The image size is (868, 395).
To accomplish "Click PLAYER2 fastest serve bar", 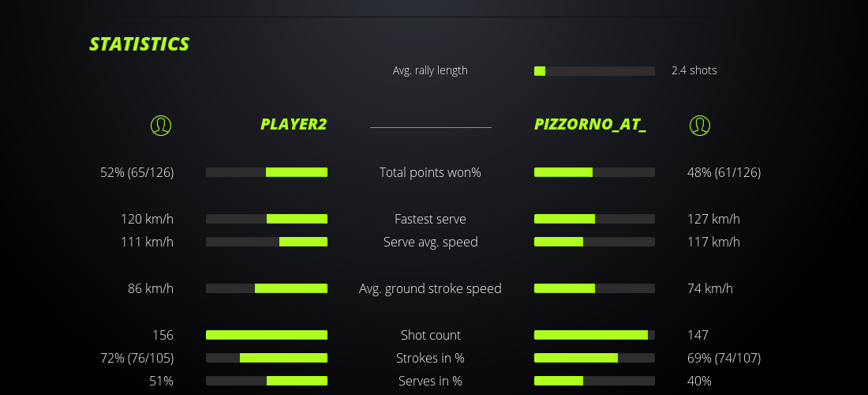I will pos(267,219).
